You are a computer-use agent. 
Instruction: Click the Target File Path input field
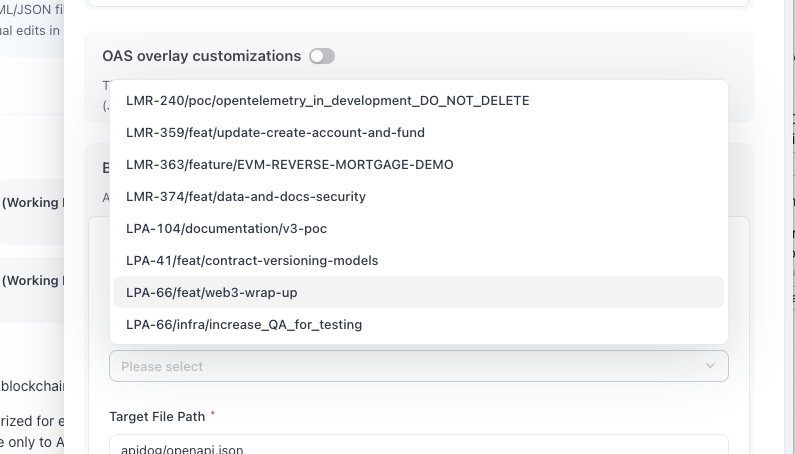(x=418, y=446)
